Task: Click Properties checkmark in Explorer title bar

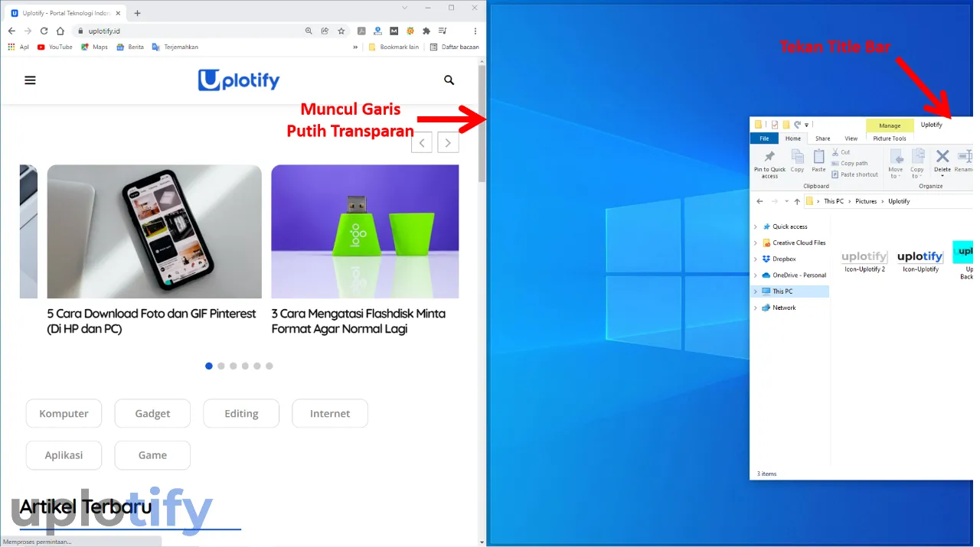Action: (775, 125)
